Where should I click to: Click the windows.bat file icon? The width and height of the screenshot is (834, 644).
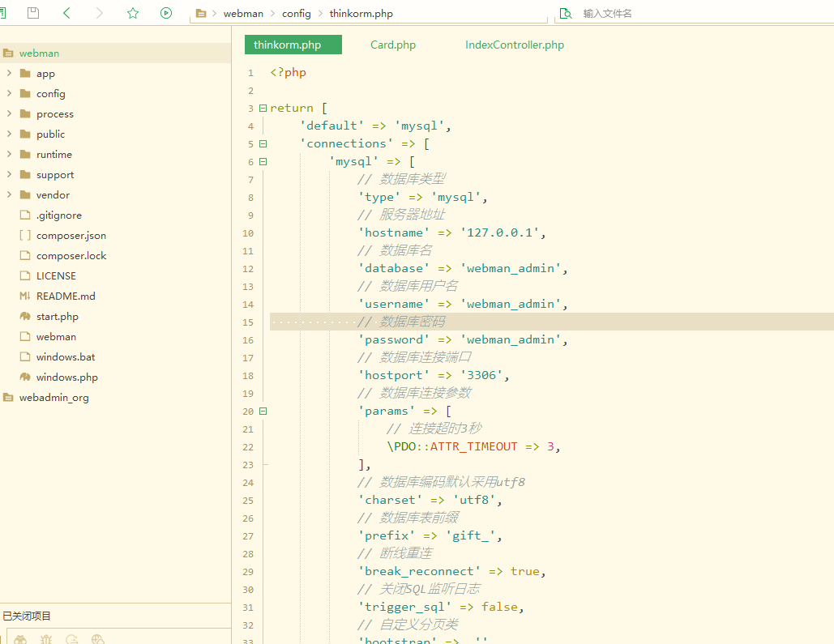click(x=25, y=356)
